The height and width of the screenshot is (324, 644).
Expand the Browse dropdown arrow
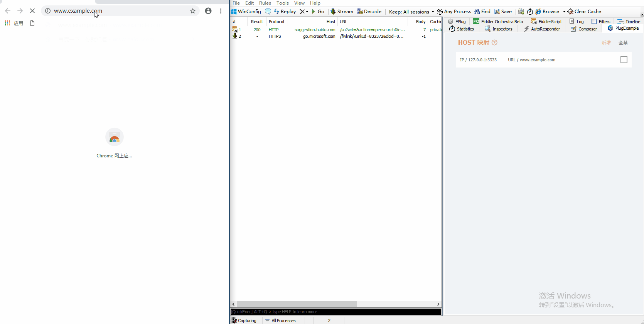(564, 12)
